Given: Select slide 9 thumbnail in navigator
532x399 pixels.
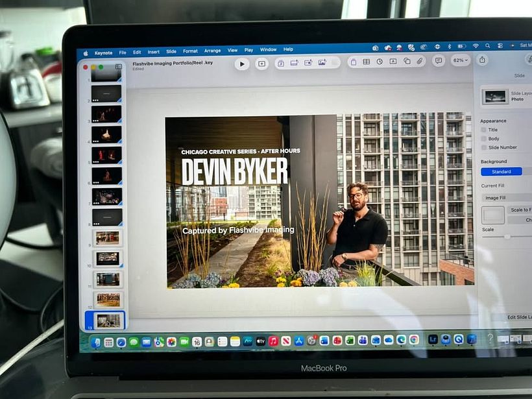Looking at the screenshot, I should pyautogui.click(x=108, y=238).
